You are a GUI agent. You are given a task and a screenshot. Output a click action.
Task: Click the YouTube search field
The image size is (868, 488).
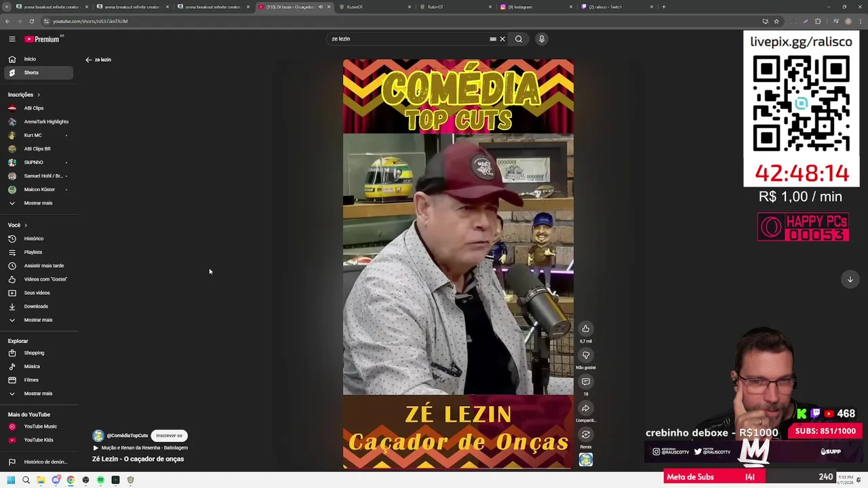407,39
